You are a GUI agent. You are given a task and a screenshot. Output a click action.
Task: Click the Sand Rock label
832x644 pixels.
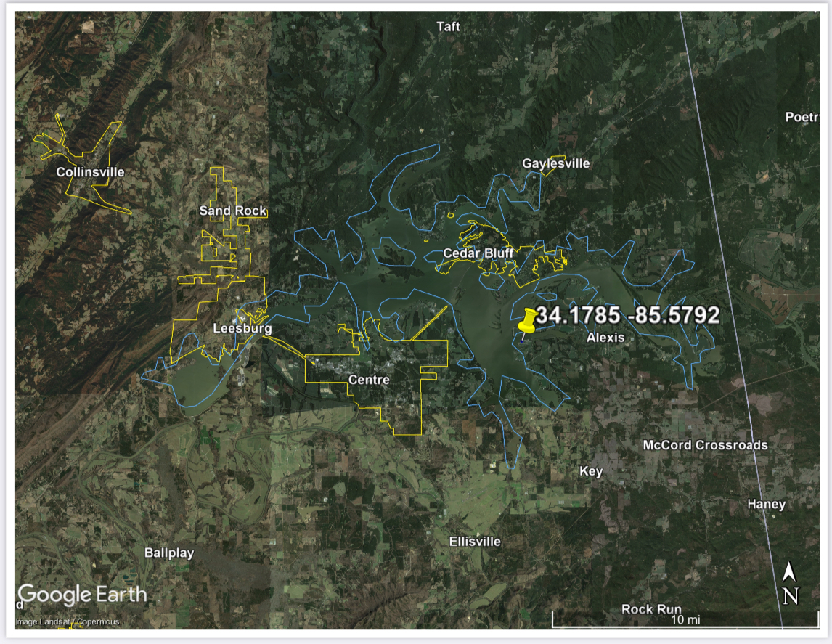(232, 211)
